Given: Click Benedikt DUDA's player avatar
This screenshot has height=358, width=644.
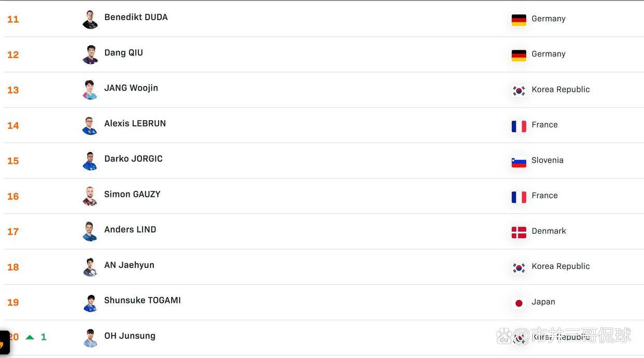Looking at the screenshot, I should (90, 19).
